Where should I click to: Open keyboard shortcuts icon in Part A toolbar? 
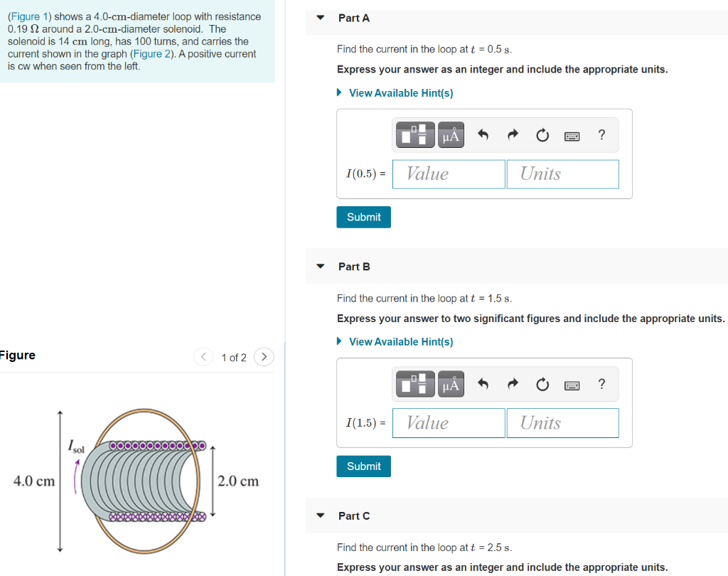(x=572, y=134)
